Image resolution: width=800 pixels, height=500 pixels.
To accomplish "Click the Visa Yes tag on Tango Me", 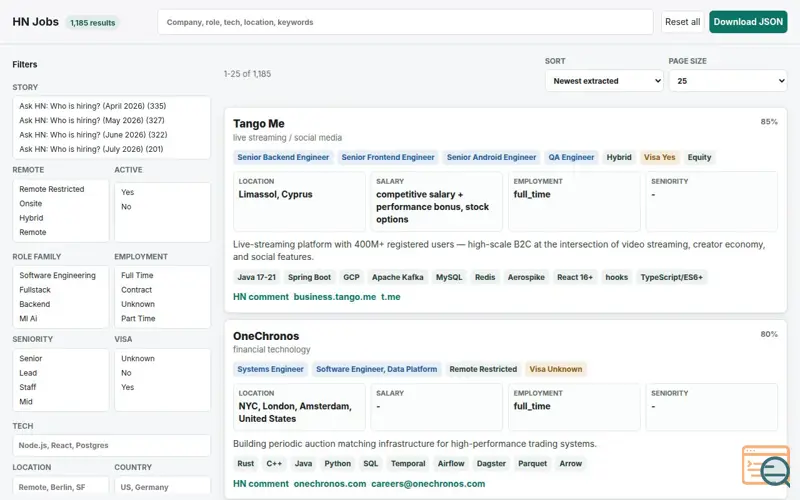I will point(659,157).
